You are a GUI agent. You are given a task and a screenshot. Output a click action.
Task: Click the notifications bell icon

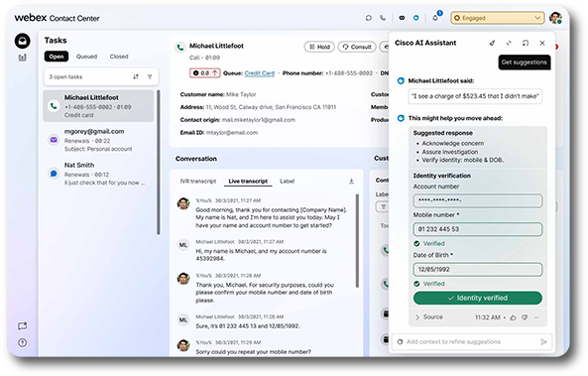click(435, 18)
